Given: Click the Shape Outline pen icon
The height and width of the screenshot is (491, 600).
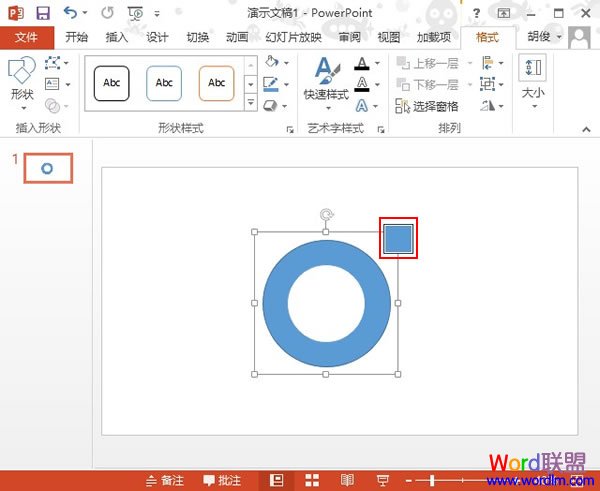Looking at the screenshot, I should tap(271, 84).
